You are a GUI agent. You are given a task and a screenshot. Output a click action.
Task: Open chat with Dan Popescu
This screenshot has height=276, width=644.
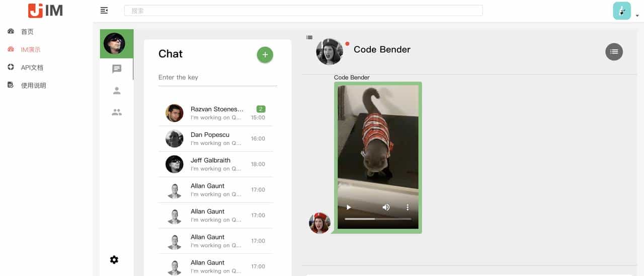pyautogui.click(x=215, y=139)
